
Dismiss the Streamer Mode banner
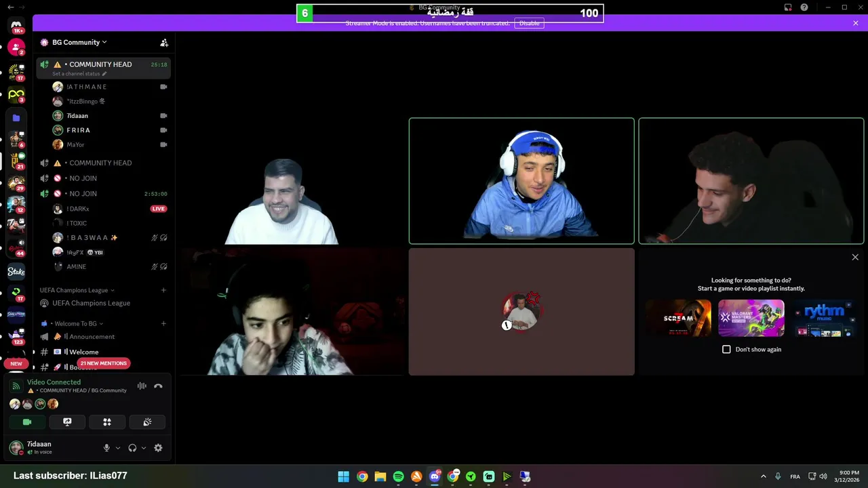click(856, 23)
